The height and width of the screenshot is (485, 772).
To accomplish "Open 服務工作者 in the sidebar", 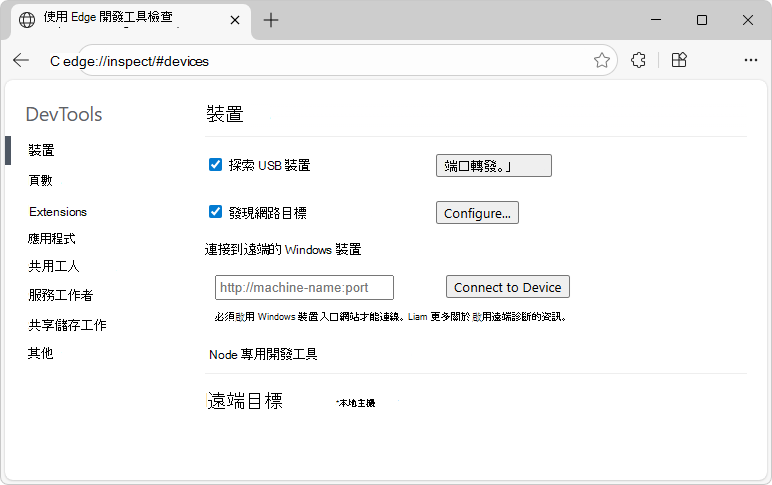I will point(61,295).
